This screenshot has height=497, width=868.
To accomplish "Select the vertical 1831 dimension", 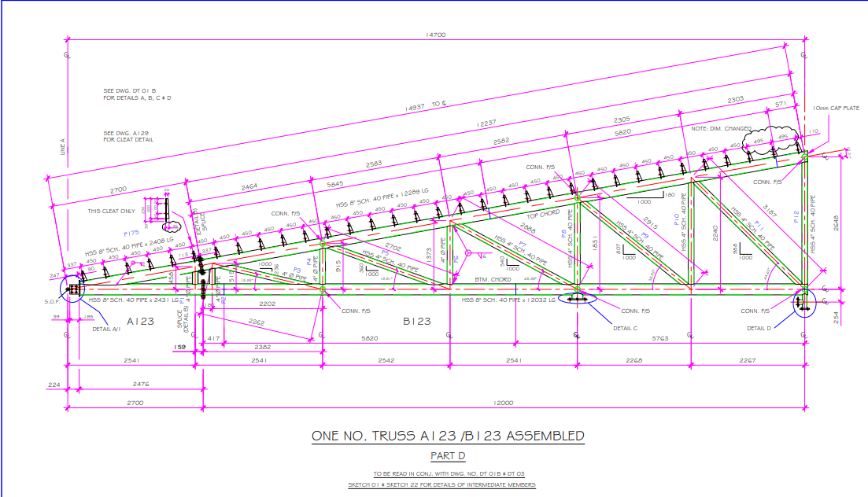I will pyautogui.click(x=595, y=244).
